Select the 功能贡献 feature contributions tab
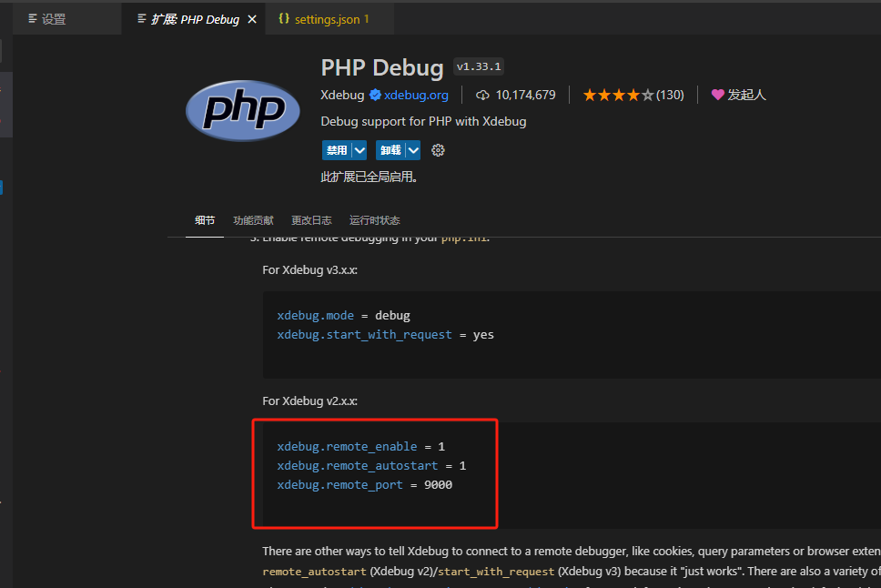 pos(253,220)
